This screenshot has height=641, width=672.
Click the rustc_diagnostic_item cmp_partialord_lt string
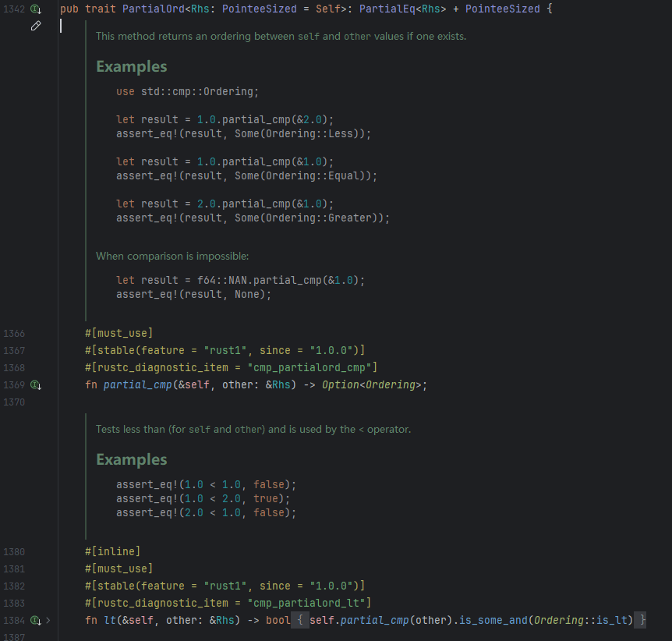[311, 603]
